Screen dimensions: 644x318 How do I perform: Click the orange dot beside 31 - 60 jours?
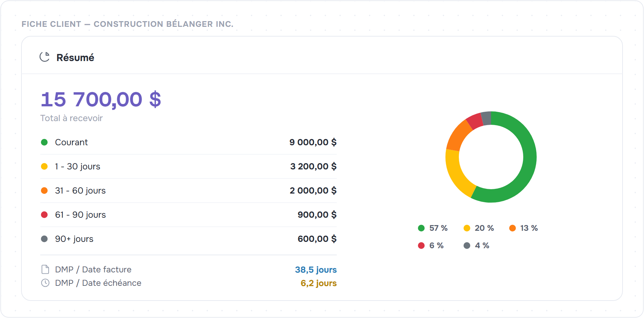44,191
